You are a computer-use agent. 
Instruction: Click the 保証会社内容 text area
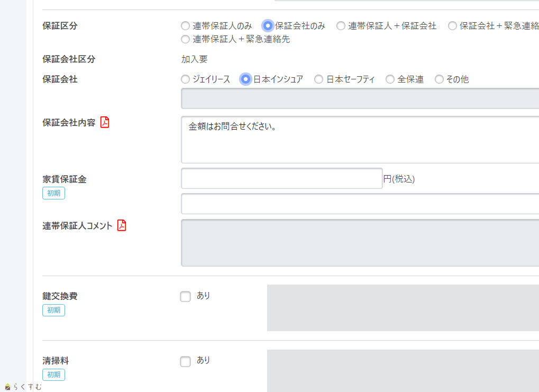click(x=360, y=140)
